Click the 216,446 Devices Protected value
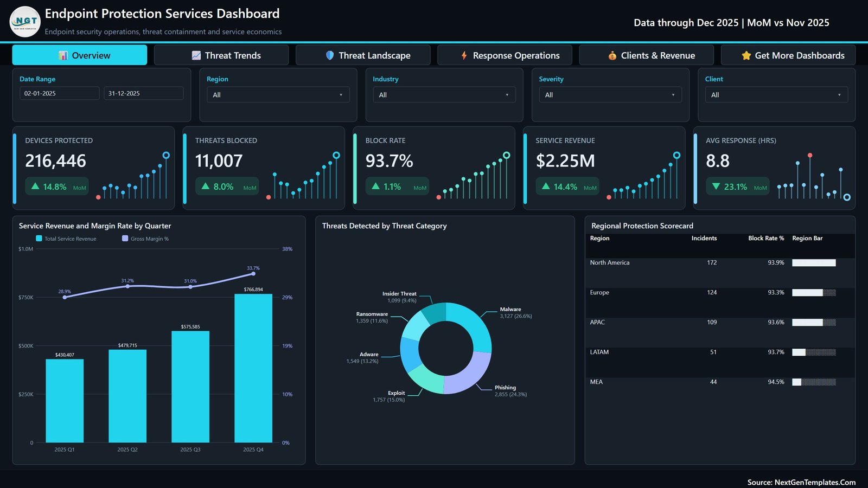 tap(55, 160)
